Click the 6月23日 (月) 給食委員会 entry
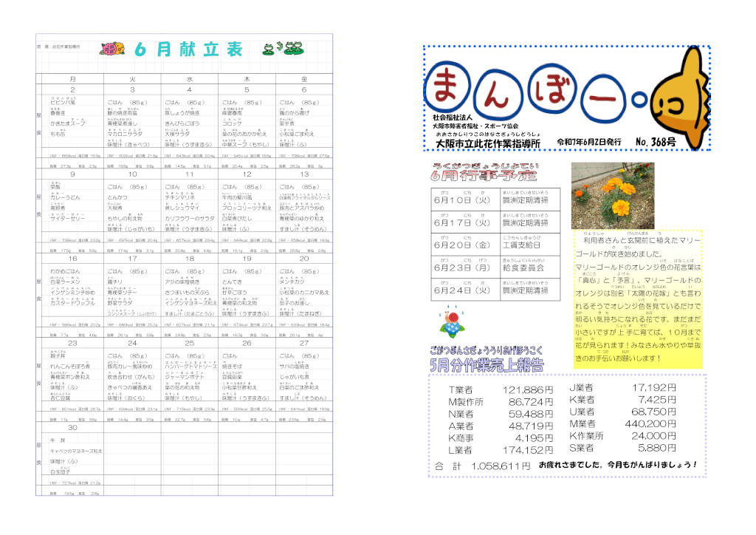 tap(495, 267)
